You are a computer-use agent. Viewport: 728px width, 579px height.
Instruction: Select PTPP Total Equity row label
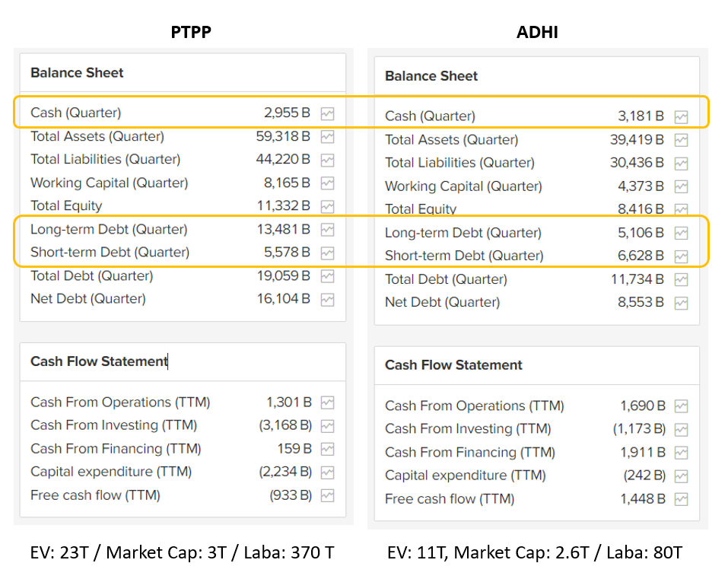coord(66,205)
